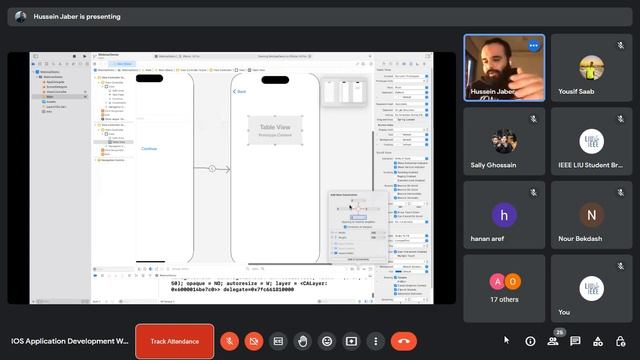Toggle Bounce On Scroll checkbox
This screenshot has height=360, width=640.
point(396,186)
